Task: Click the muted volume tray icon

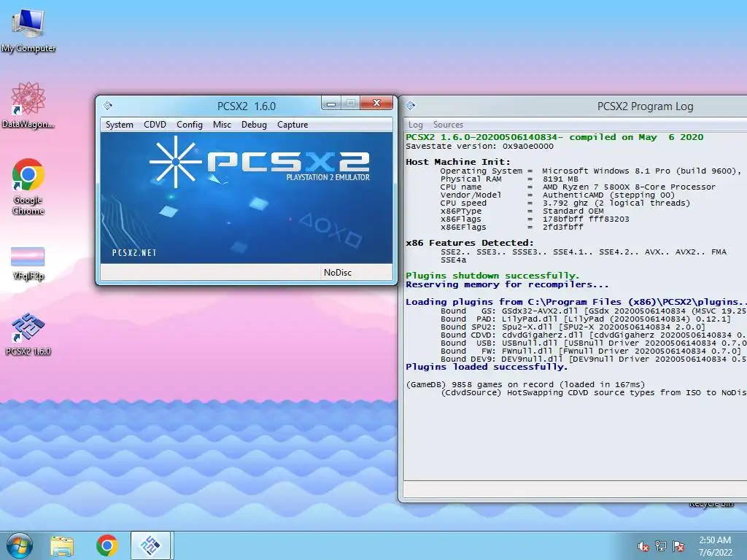Action: (x=643, y=546)
